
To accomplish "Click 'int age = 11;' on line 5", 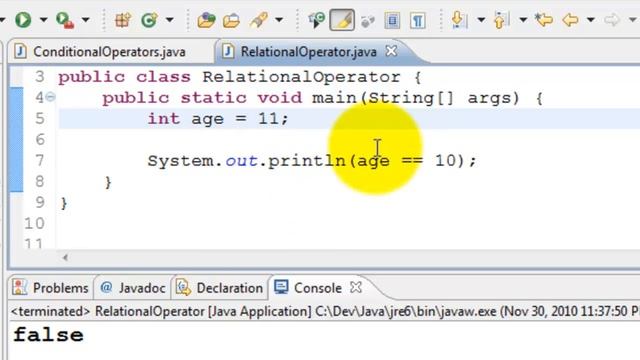I will (x=218, y=119).
